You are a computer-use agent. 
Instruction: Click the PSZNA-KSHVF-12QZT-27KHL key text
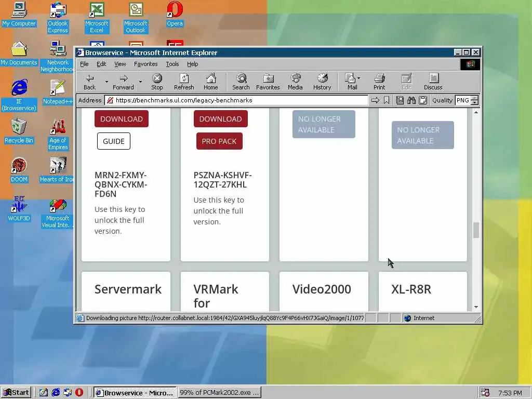click(x=222, y=180)
